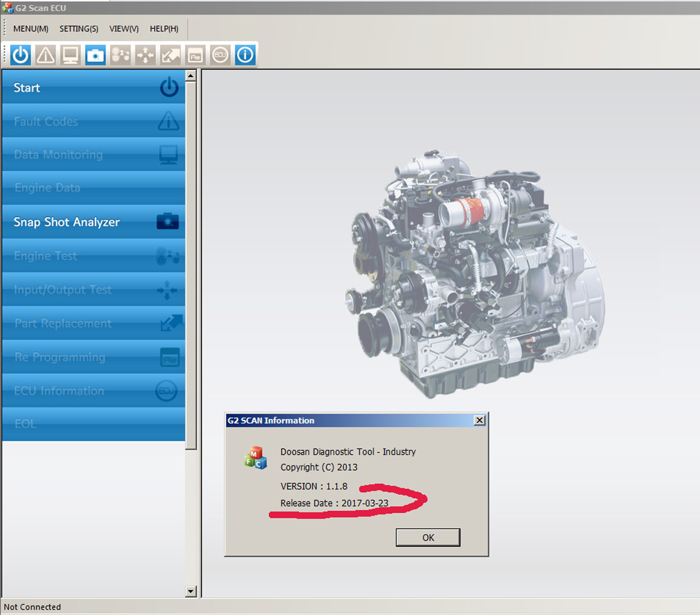Close the G2 SCAN Information dialog
The width and height of the screenshot is (700, 615).
click(x=479, y=420)
